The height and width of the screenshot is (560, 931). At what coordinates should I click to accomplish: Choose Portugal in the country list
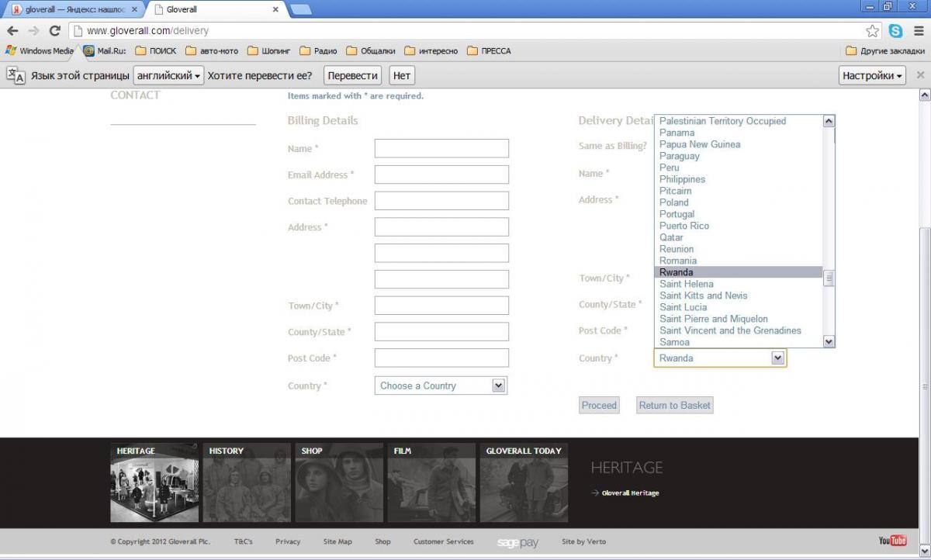[677, 214]
